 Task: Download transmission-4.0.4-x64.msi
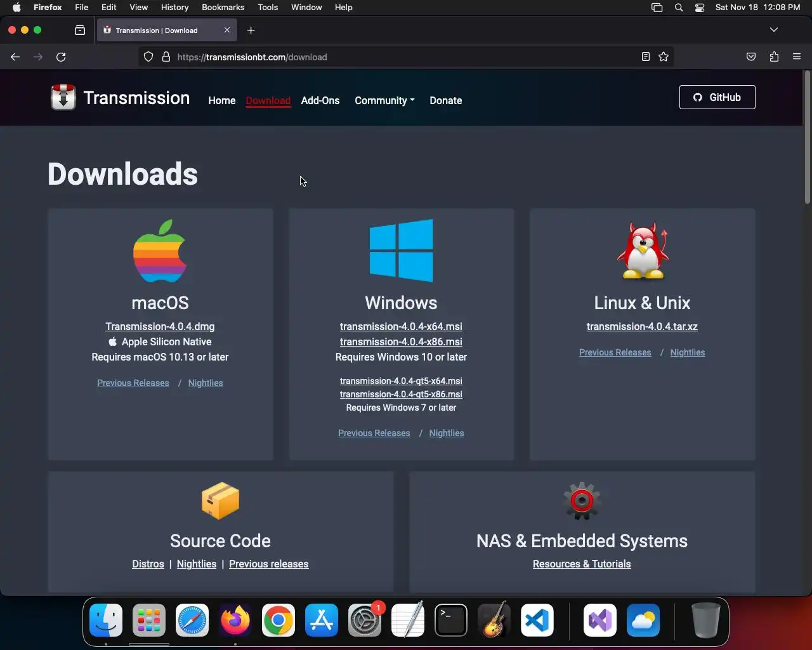click(x=401, y=326)
